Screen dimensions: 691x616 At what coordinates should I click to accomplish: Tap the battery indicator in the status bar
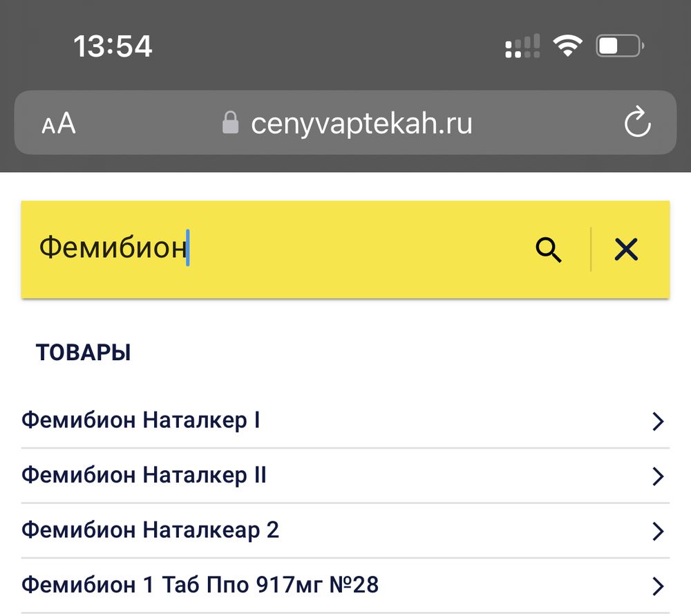(618, 45)
